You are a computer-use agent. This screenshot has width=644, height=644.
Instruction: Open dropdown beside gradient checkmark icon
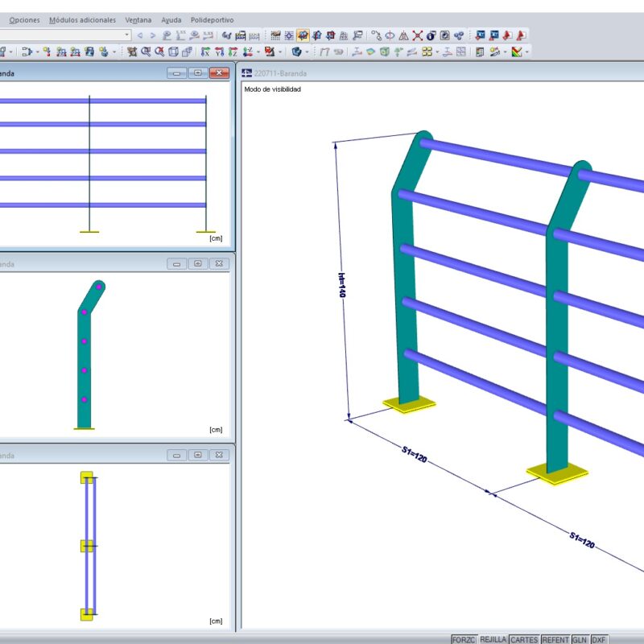(x=527, y=52)
